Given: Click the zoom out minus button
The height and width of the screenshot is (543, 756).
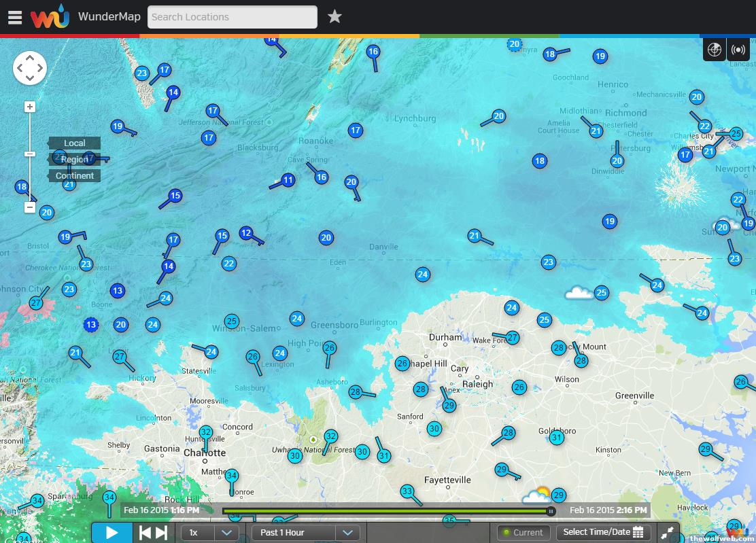Looking at the screenshot, I should tap(30, 207).
